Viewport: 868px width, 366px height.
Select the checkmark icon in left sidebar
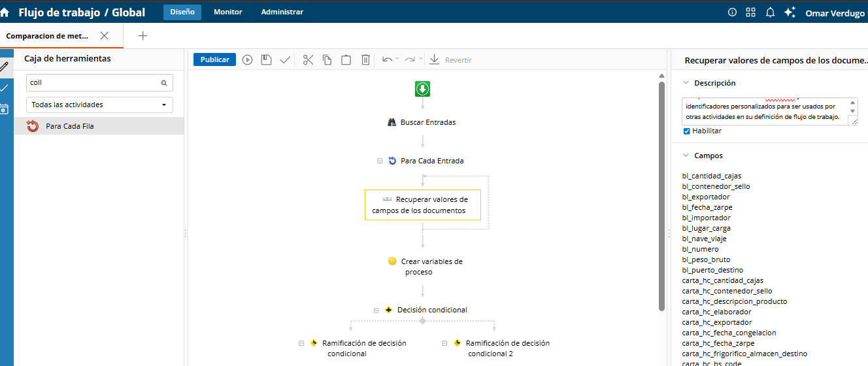pyautogui.click(x=5, y=88)
